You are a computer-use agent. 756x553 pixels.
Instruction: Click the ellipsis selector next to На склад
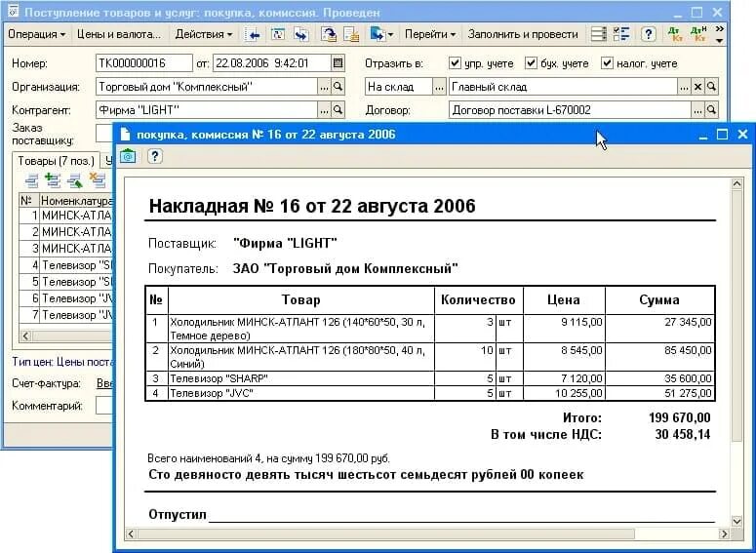pyautogui.click(x=439, y=87)
